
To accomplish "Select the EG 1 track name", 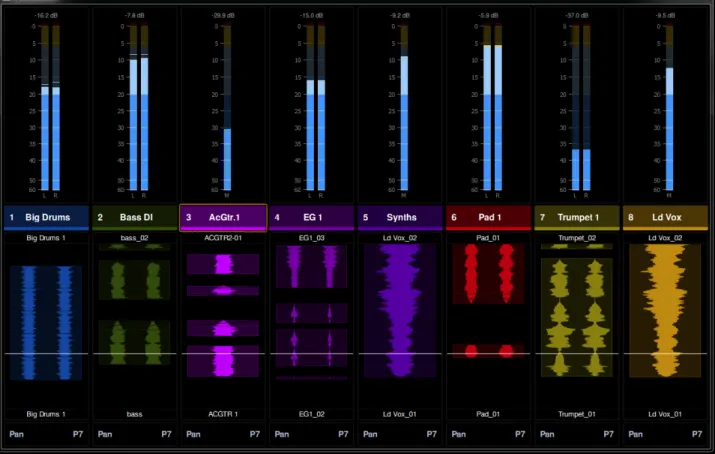I will coord(311,217).
